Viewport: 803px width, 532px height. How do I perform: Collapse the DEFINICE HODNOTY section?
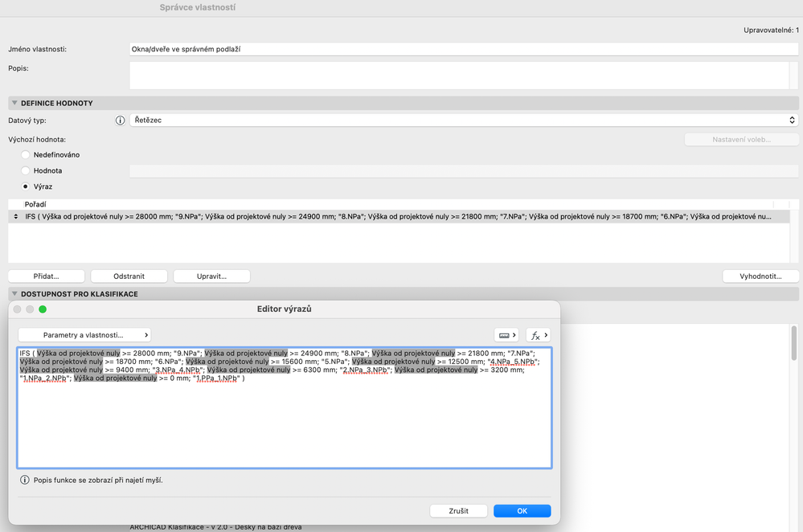[x=14, y=103]
